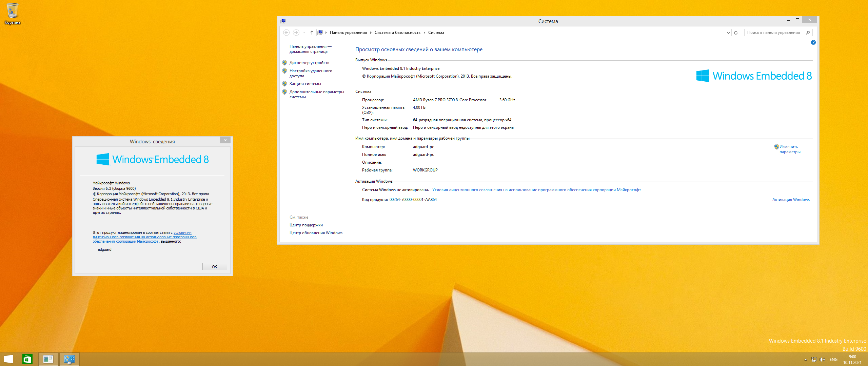Switch to winver taskbar button

pyautogui.click(x=48, y=359)
